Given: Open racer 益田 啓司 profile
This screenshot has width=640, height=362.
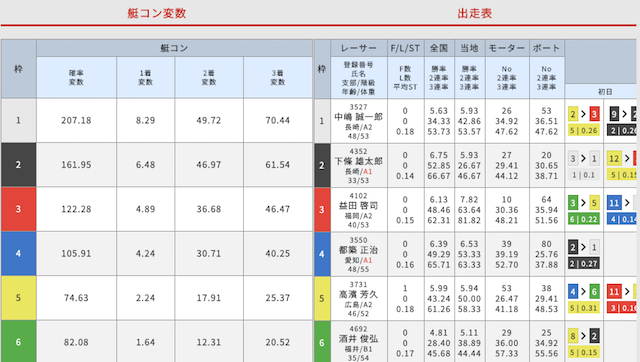Looking at the screenshot, I should (358, 206).
